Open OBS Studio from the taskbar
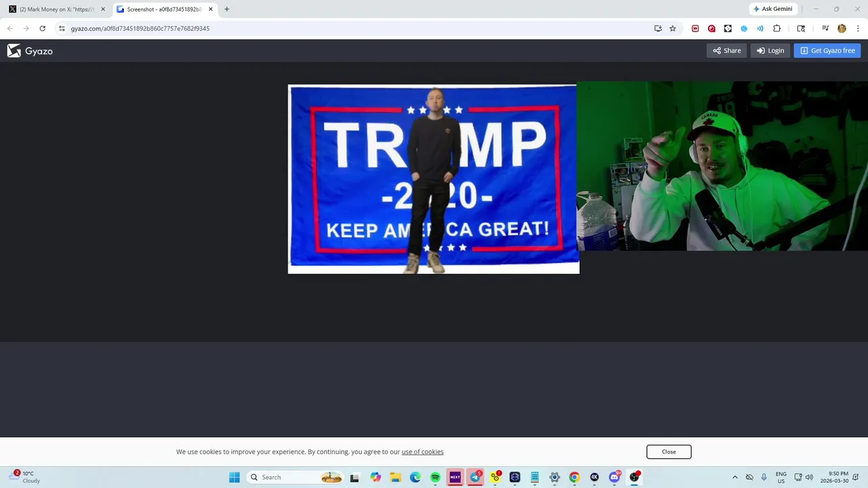 (634, 477)
